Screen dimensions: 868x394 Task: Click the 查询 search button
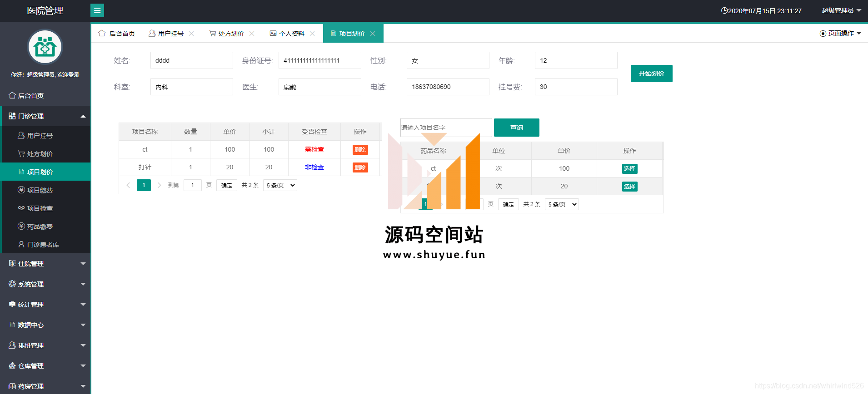[x=517, y=128]
